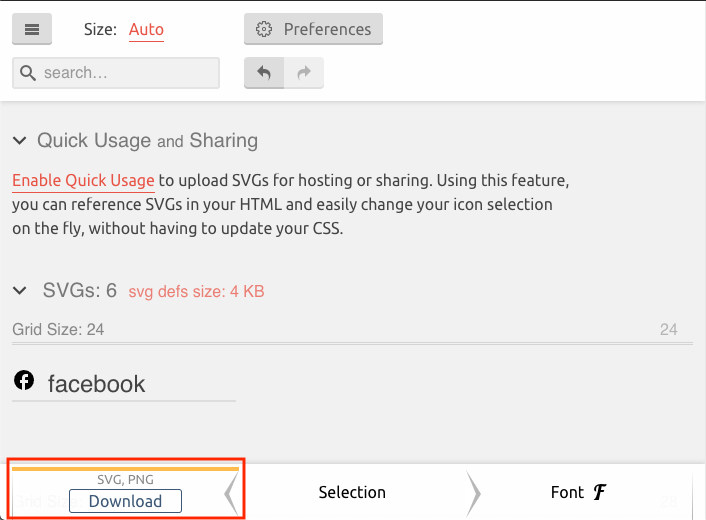Redo the last action

click(304, 73)
